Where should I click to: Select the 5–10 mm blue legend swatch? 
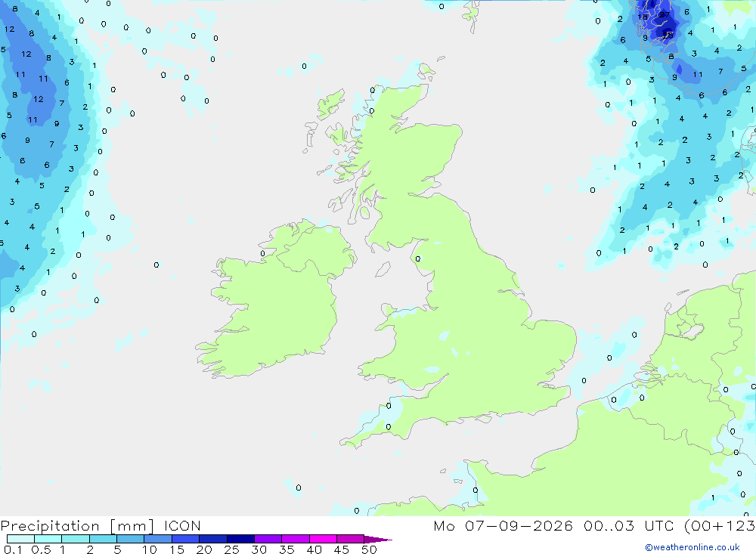tap(130, 539)
